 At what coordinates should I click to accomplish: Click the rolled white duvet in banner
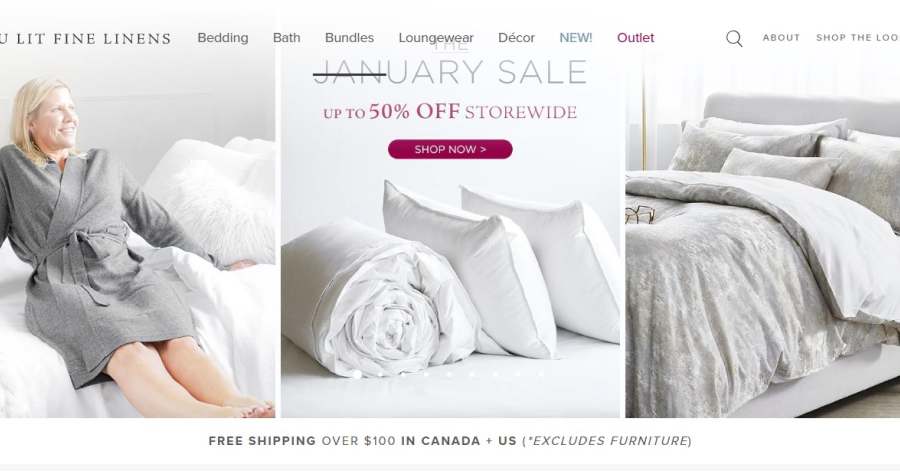[x=379, y=301]
